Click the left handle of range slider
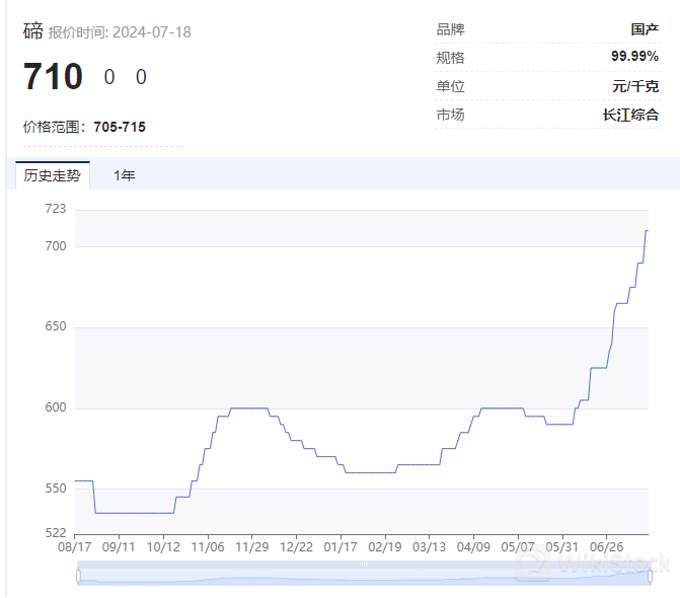 [78, 573]
